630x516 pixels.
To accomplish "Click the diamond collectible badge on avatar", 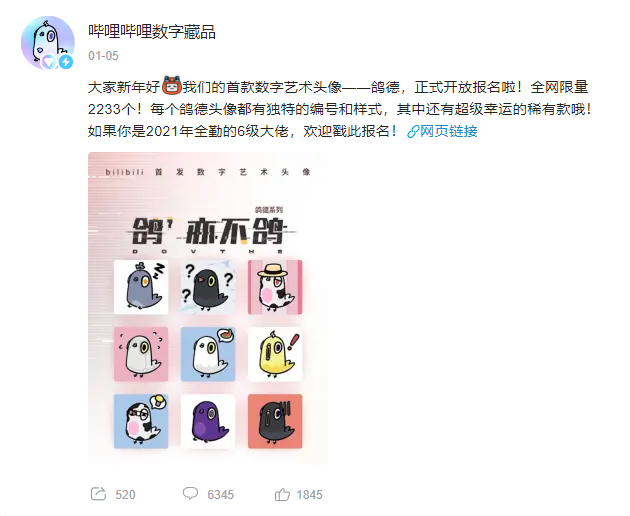I will tap(49, 61).
